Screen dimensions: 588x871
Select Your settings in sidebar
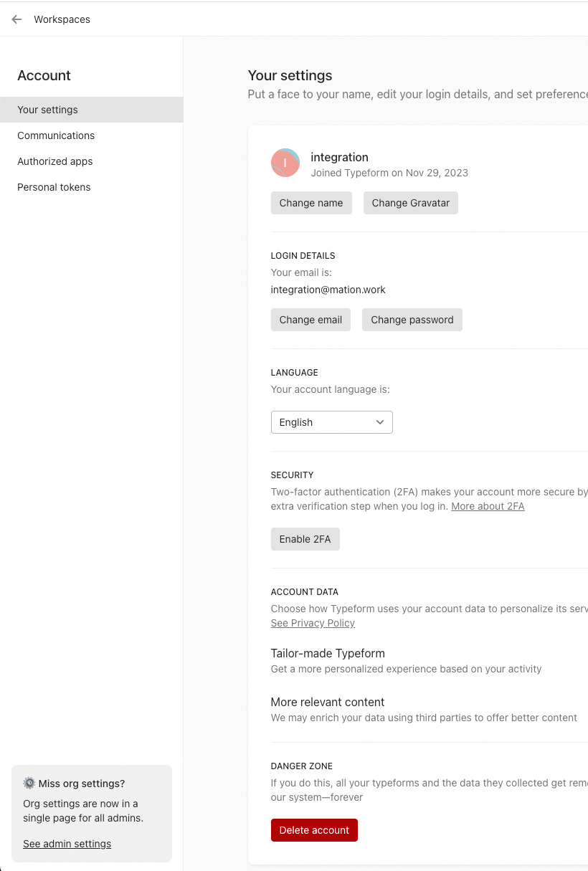coord(91,110)
